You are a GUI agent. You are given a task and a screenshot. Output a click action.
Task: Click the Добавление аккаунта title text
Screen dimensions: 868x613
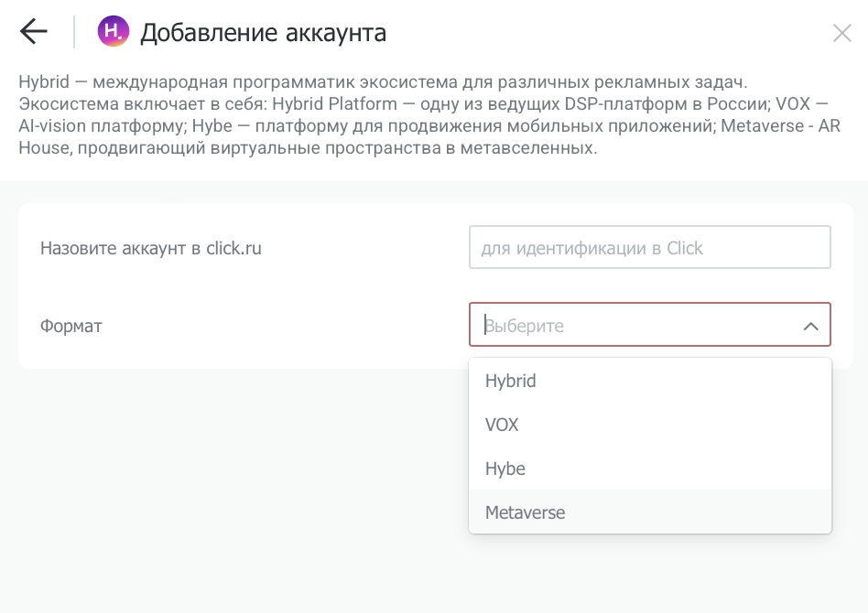coord(263,33)
